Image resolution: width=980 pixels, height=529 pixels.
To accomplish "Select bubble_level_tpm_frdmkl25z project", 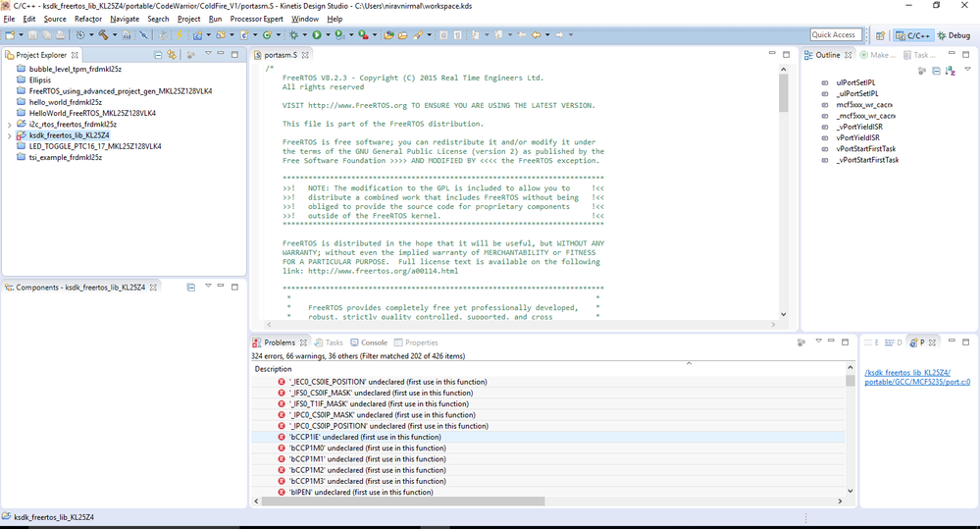I will click(75, 70).
